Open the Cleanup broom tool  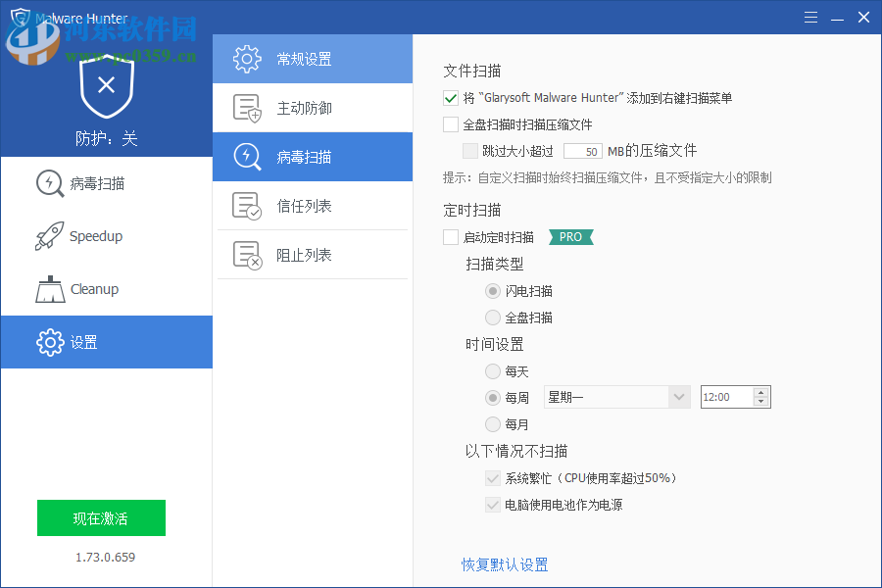[x=49, y=289]
